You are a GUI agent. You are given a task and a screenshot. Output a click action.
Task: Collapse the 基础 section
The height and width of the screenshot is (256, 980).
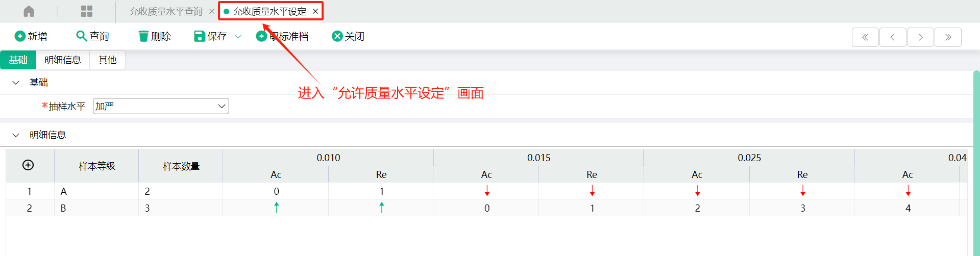click(x=16, y=83)
